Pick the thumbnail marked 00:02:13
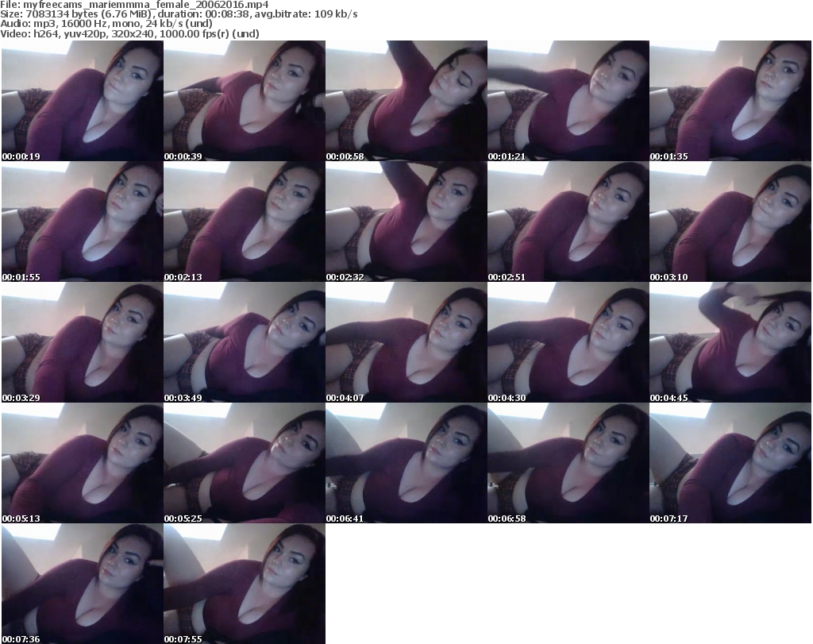Screen dimensions: 813x644 pos(245,222)
